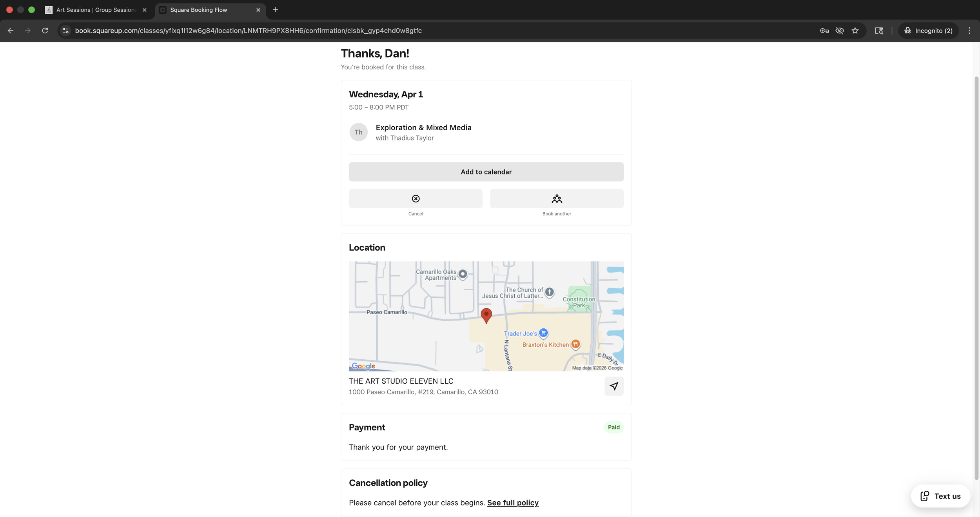Reload the page
980x517 pixels.
click(45, 31)
